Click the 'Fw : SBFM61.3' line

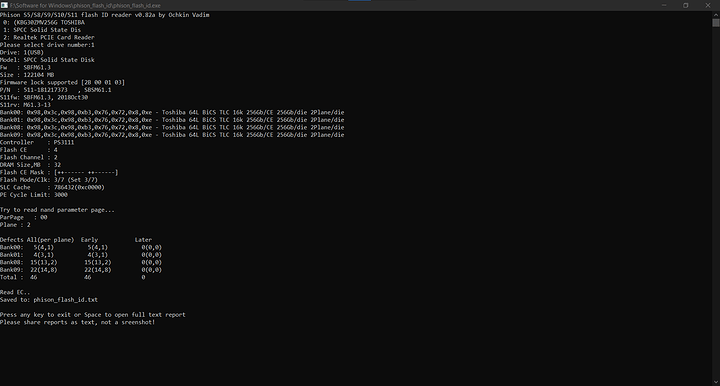tap(26, 67)
